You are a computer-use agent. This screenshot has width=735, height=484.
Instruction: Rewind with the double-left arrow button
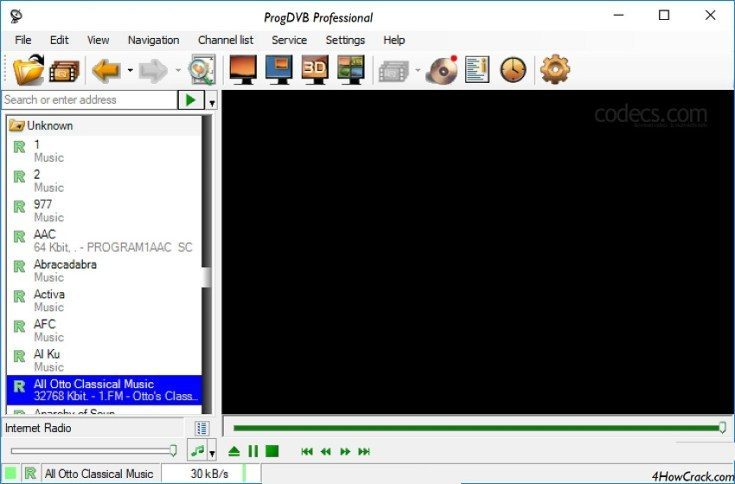[326, 452]
